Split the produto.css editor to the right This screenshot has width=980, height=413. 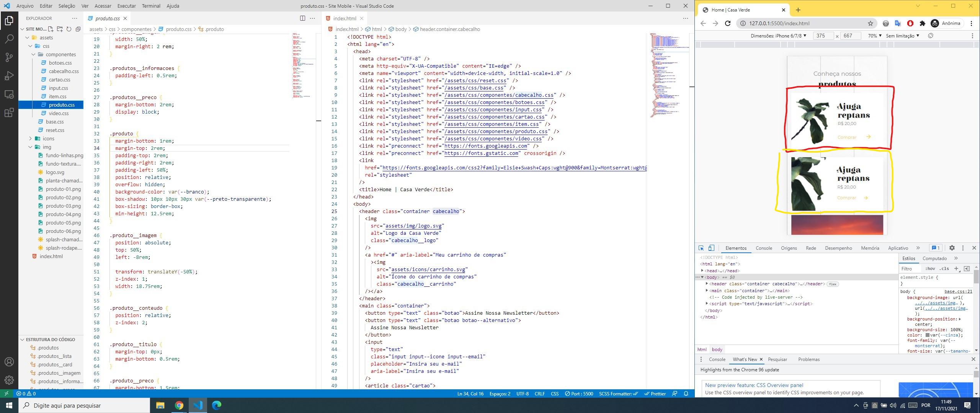pos(302,18)
